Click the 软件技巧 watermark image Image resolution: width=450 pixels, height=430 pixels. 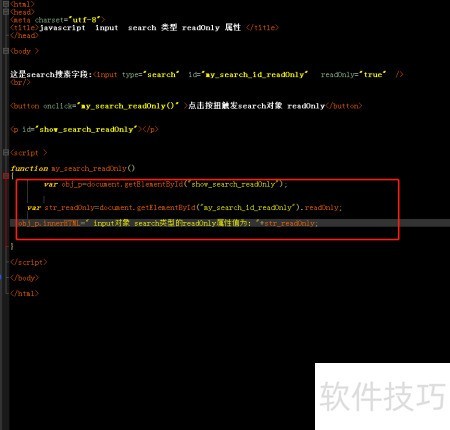(382, 396)
